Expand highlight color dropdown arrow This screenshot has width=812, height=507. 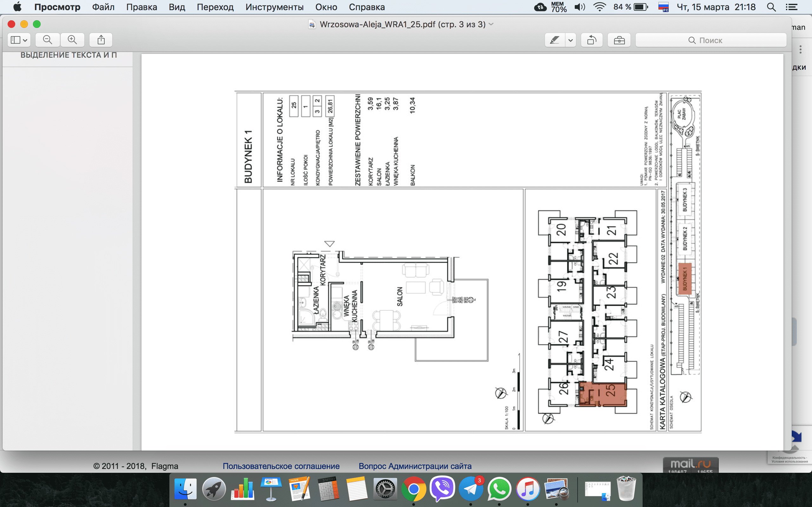[570, 40]
